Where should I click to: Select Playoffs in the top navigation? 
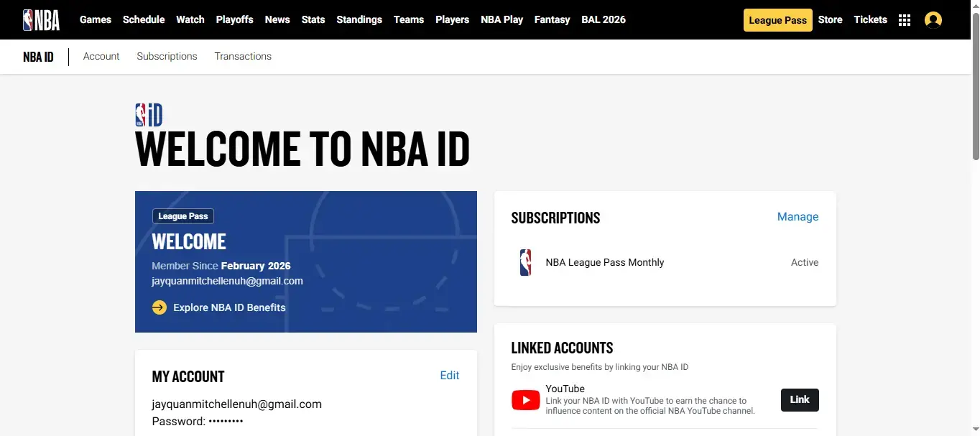click(235, 19)
